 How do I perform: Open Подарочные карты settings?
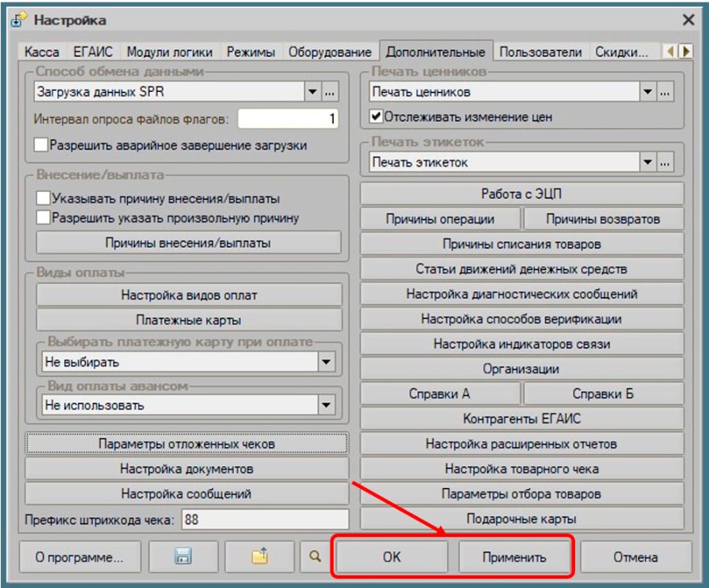tap(522, 519)
